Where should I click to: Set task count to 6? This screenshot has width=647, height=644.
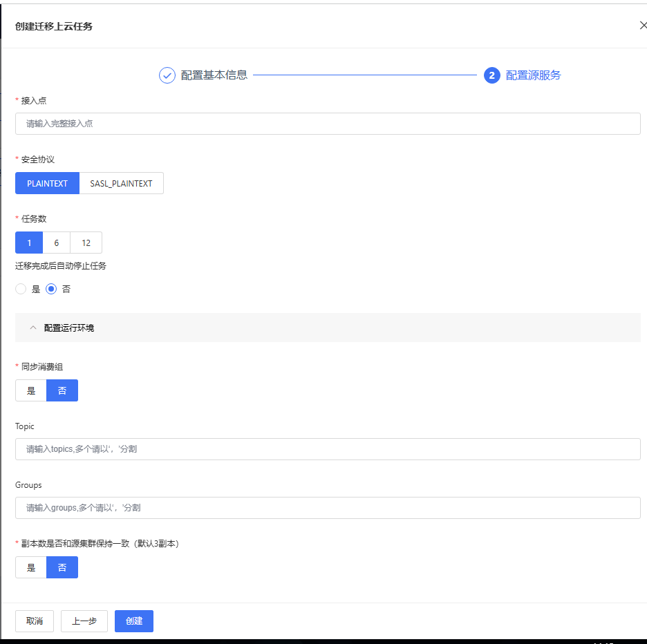click(x=57, y=243)
